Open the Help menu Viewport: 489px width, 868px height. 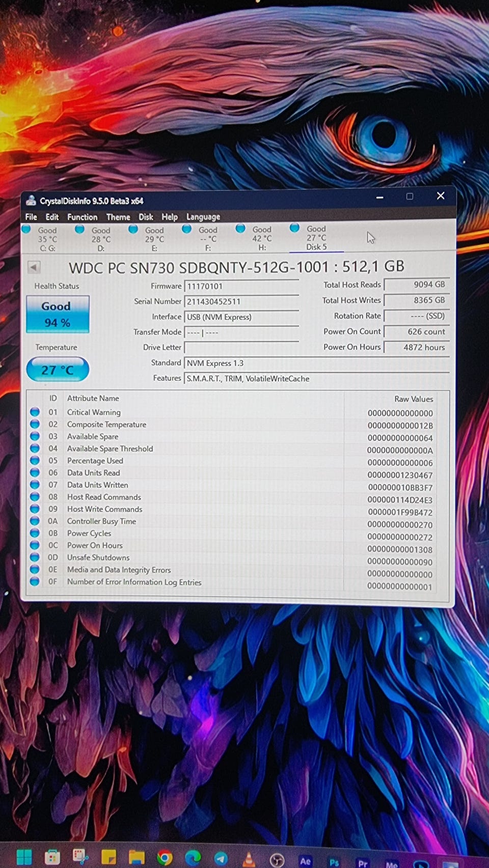(x=170, y=217)
